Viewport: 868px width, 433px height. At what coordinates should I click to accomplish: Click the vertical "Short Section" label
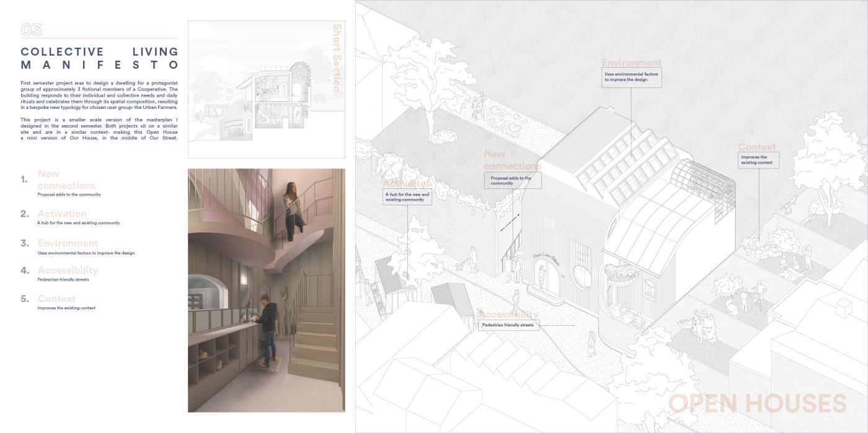pyautogui.click(x=337, y=58)
